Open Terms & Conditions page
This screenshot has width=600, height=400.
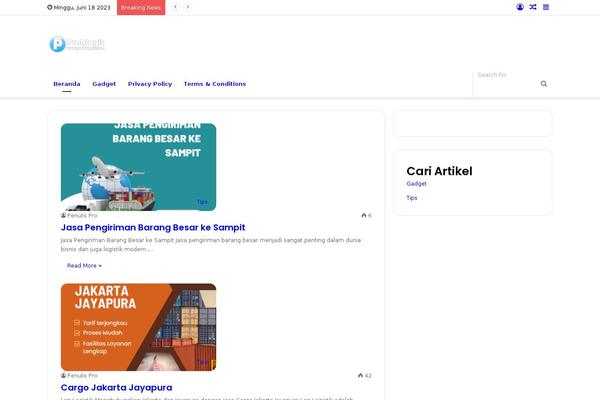[215, 84]
